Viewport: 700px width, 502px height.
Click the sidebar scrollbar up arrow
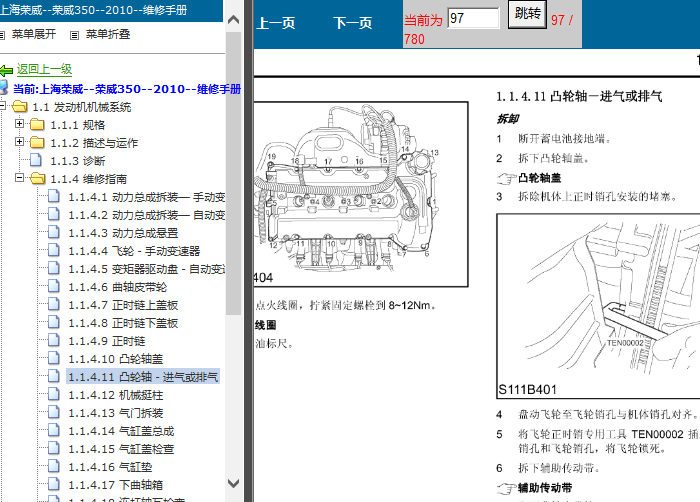233,20
